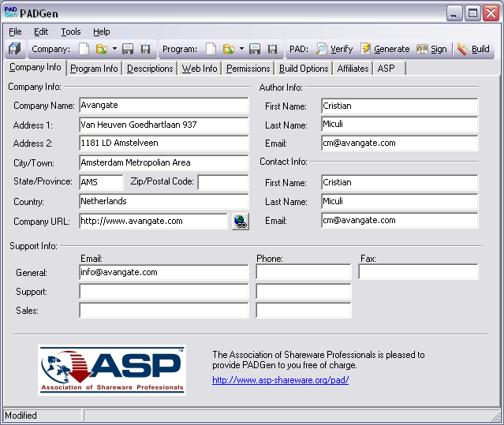This screenshot has width=504, height=425.
Task: Click the save-all stacked disks icon
Action: pyautogui.click(x=14, y=49)
